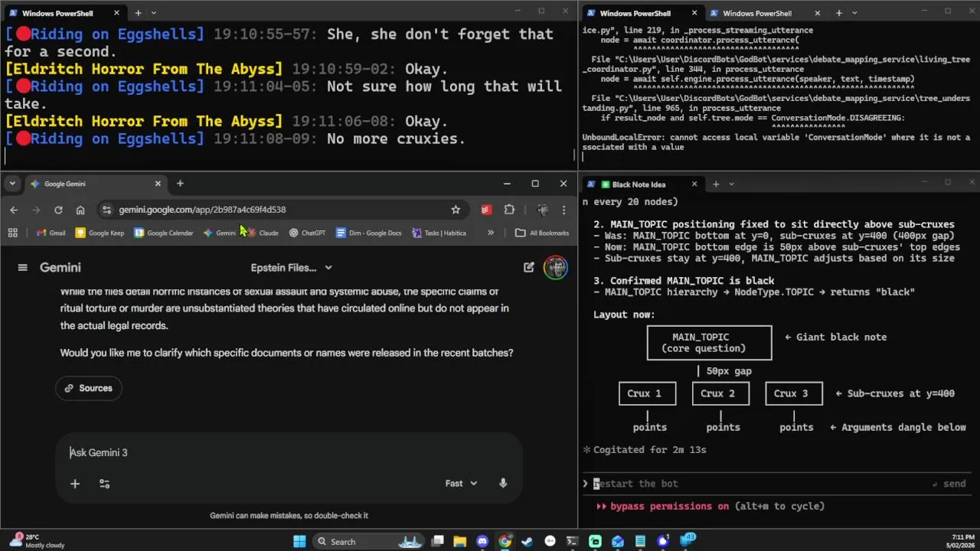Open the Gmail bookmark
This screenshot has height=551, width=980.
51,233
